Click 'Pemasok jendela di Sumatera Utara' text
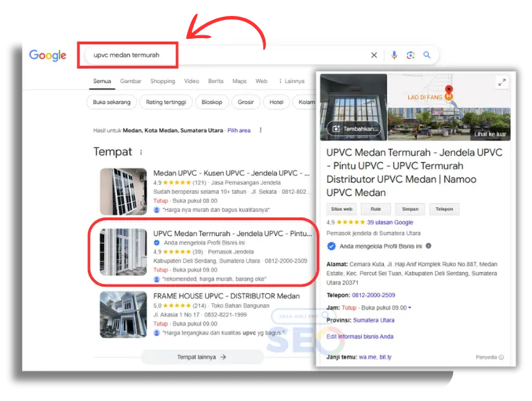This screenshot has width=532, height=401. (373, 233)
